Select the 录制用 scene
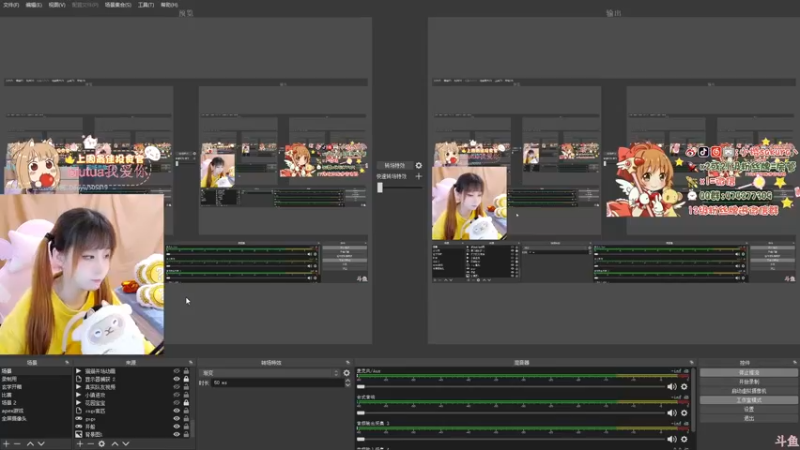The width and height of the screenshot is (800, 450). point(36,379)
